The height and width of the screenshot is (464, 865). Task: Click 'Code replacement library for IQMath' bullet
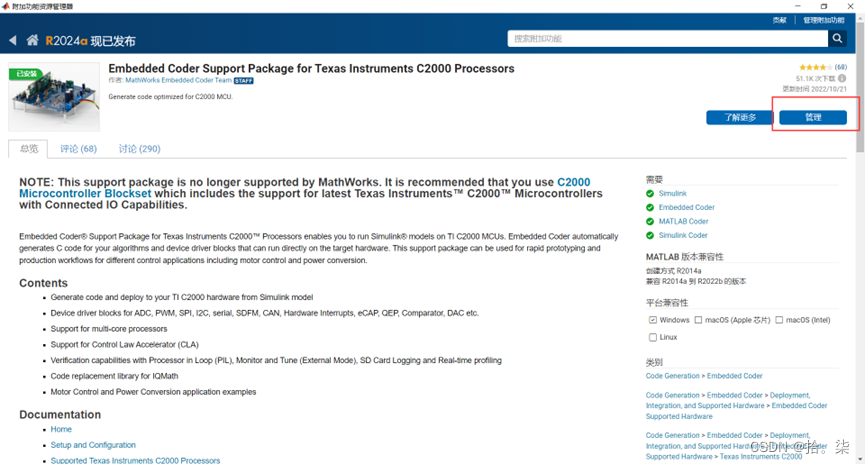tap(114, 376)
